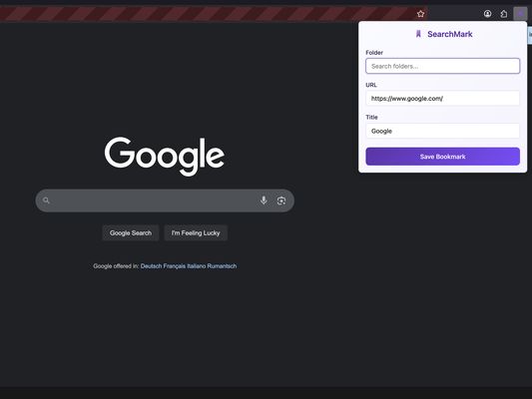Click into the Google search text box
This screenshot has height=399, width=532.
[x=155, y=200]
